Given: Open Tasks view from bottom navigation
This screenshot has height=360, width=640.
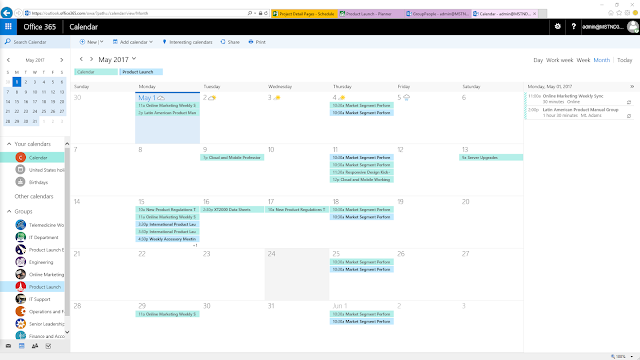Looking at the screenshot, I should tap(49, 346).
